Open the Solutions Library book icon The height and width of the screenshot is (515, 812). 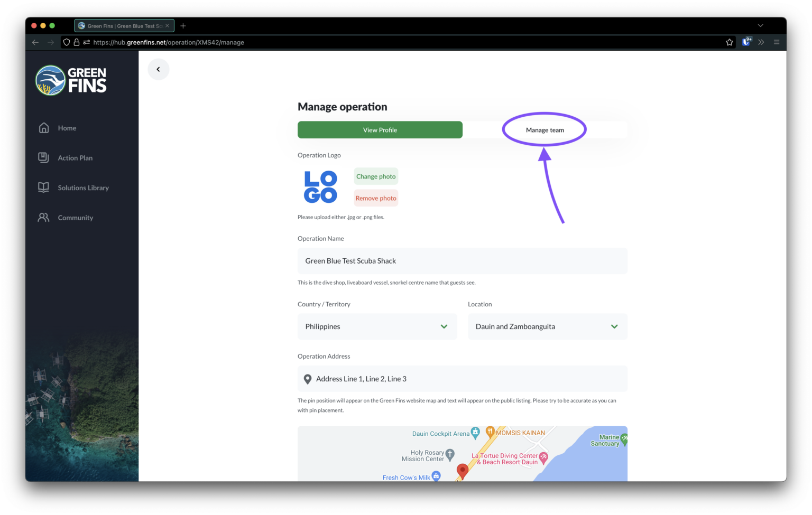click(x=43, y=188)
